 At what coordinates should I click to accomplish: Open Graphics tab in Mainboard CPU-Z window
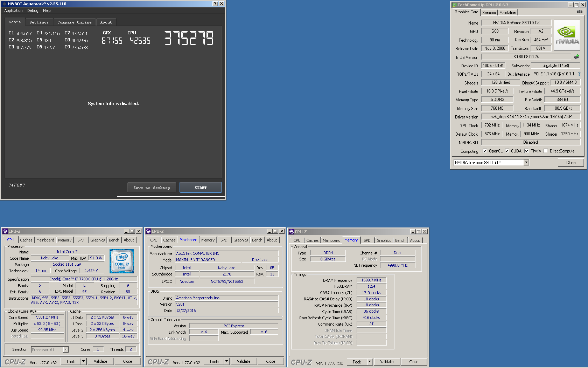click(241, 240)
